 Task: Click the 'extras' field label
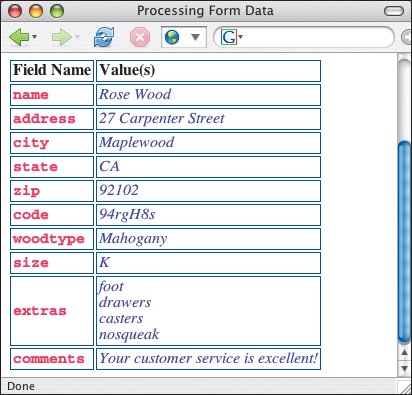click(x=40, y=311)
